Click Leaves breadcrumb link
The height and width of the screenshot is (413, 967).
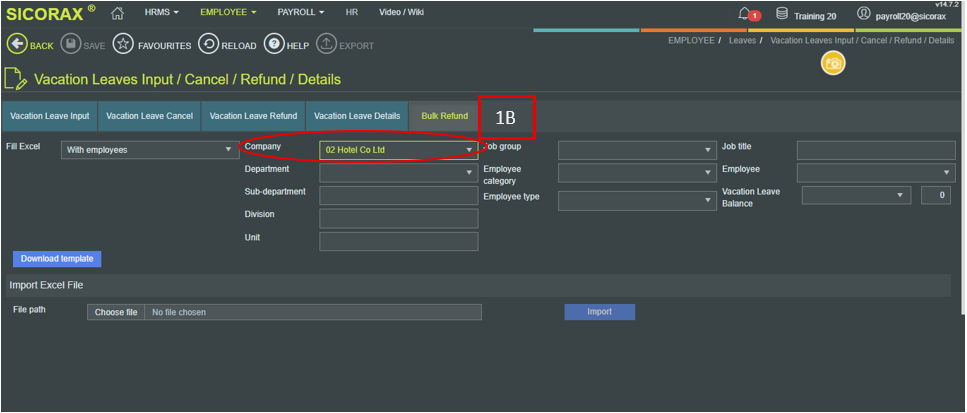(742, 40)
